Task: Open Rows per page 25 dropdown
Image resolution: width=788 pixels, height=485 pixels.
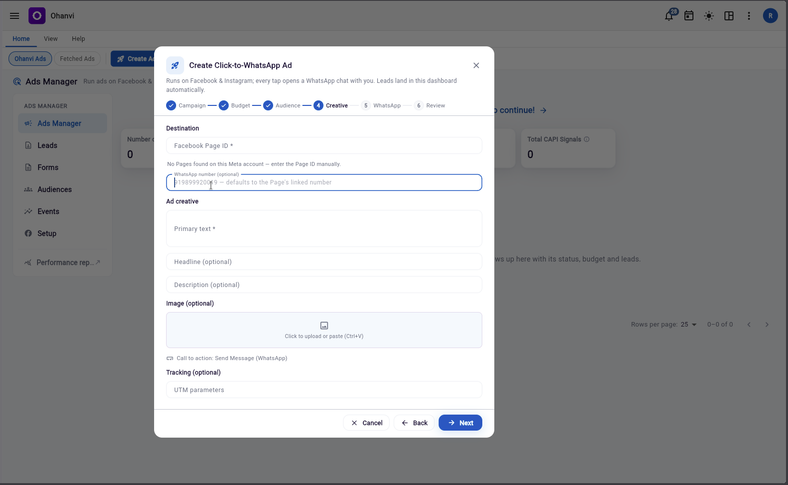Action: [688, 325]
